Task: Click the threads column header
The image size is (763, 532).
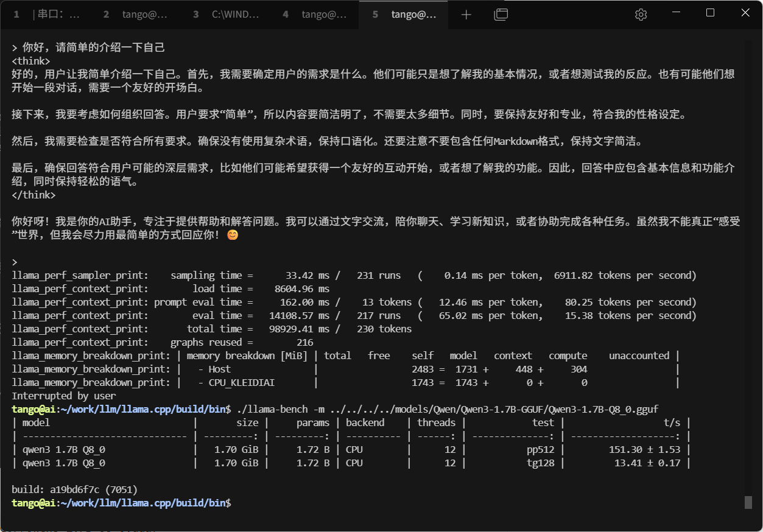Action: pyautogui.click(x=436, y=422)
